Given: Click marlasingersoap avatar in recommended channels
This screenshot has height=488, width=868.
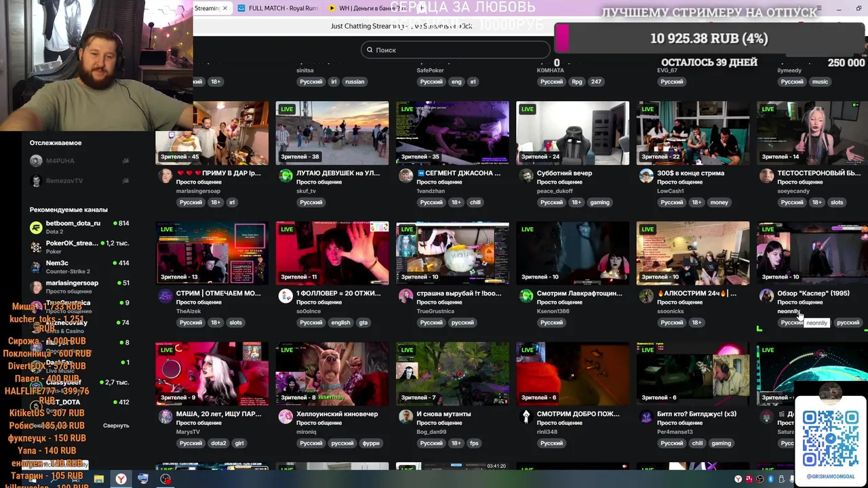Looking at the screenshot, I should pos(36,287).
